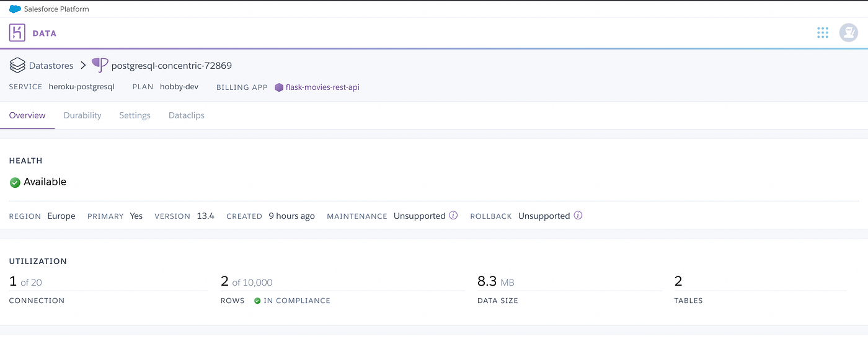Click the postgresql-concentric-72869 datastore name

[172, 66]
